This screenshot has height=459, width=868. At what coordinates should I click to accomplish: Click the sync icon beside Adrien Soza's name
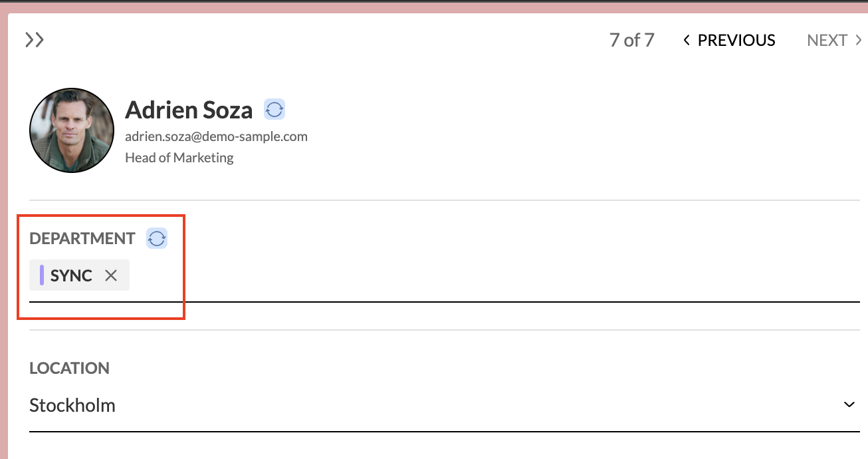[274, 109]
